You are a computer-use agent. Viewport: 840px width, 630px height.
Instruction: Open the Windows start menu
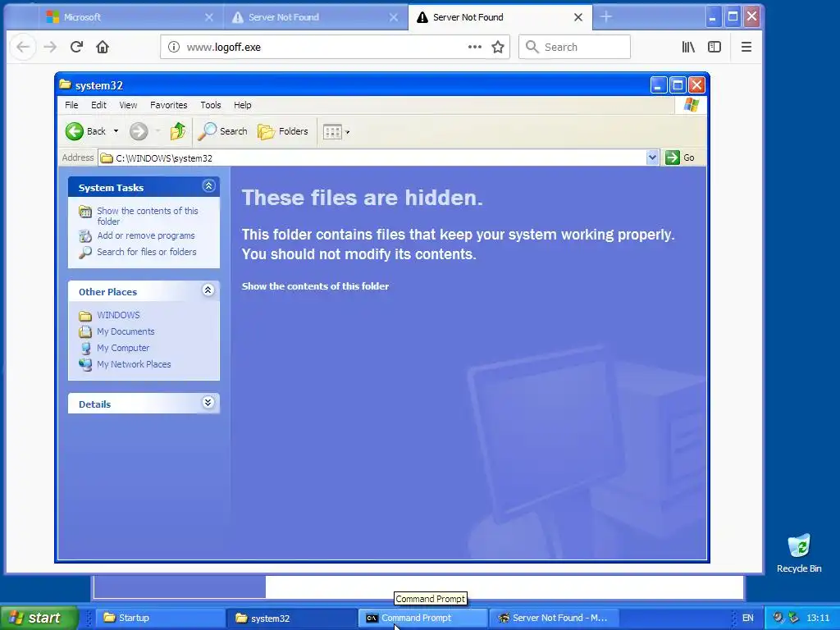pyautogui.click(x=39, y=618)
